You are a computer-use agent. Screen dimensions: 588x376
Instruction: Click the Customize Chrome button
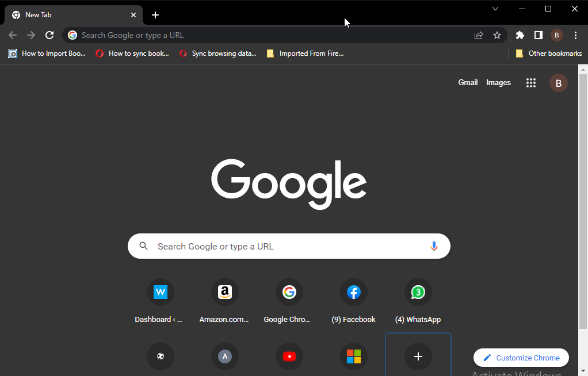click(521, 358)
